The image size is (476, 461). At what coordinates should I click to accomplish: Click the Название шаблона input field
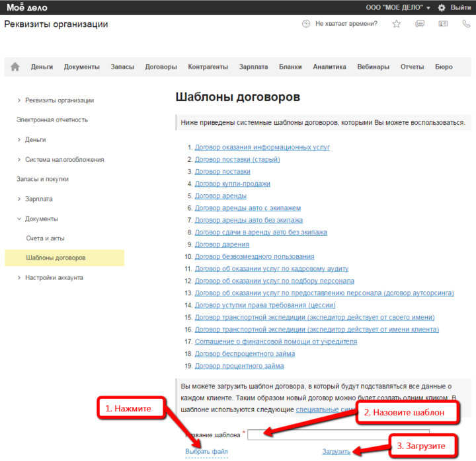pyautogui.click(x=338, y=435)
